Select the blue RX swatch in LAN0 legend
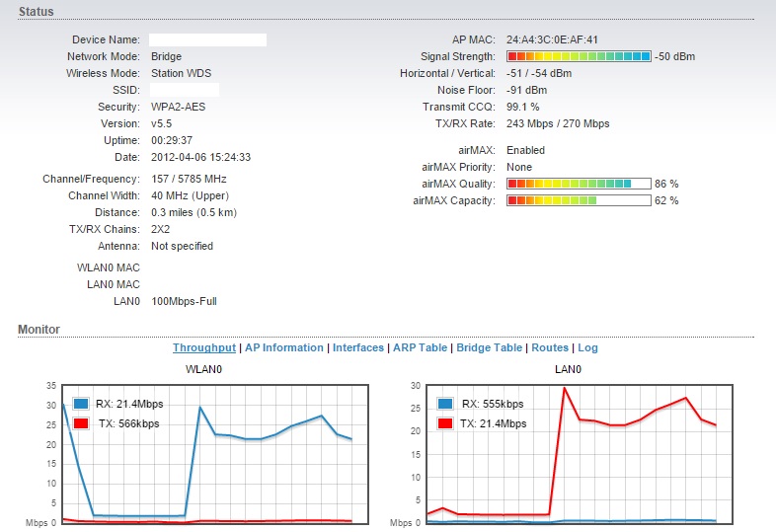Image resolution: width=776 pixels, height=532 pixels. 445,404
